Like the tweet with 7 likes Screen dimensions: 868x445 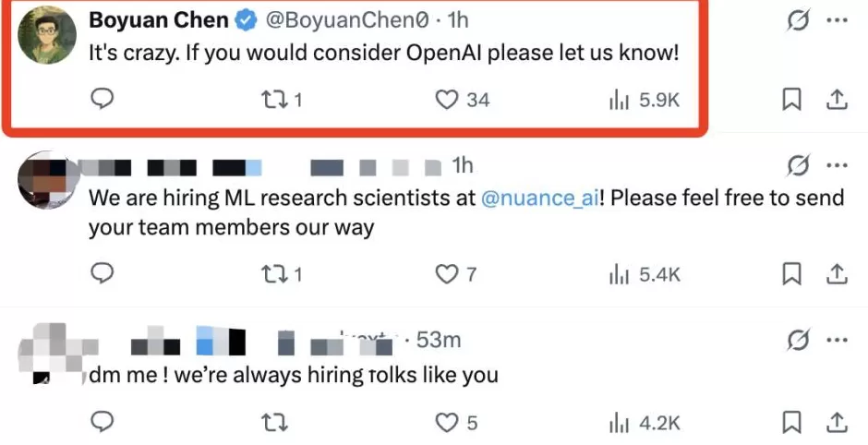[x=448, y=273]
